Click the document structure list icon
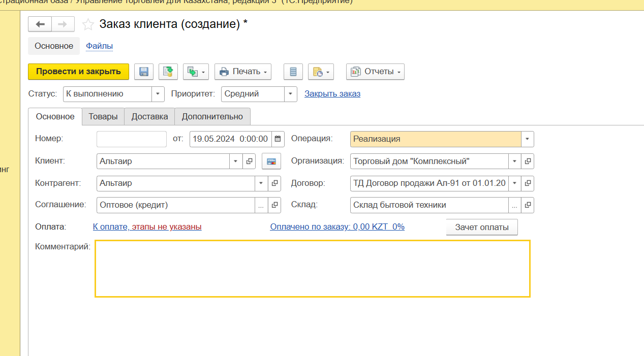This screenshot has height=356, width=644. (x=293, y=72)
